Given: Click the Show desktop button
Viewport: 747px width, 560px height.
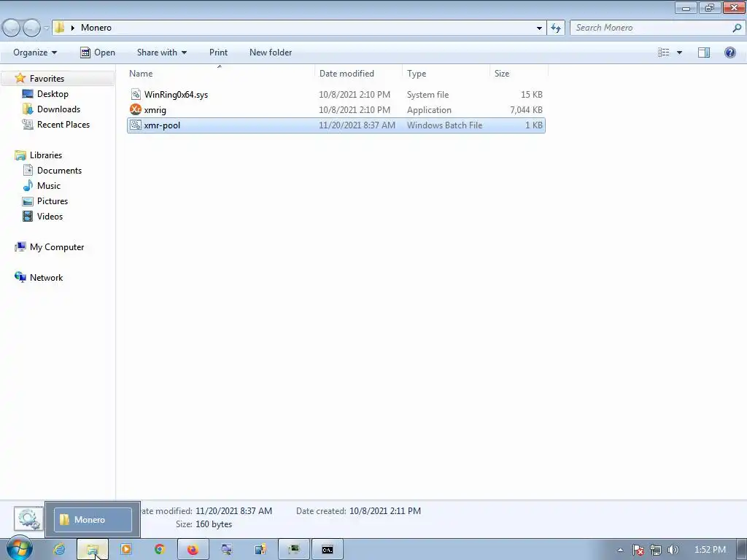Looking at the screenshot, I should coord(742,550).
